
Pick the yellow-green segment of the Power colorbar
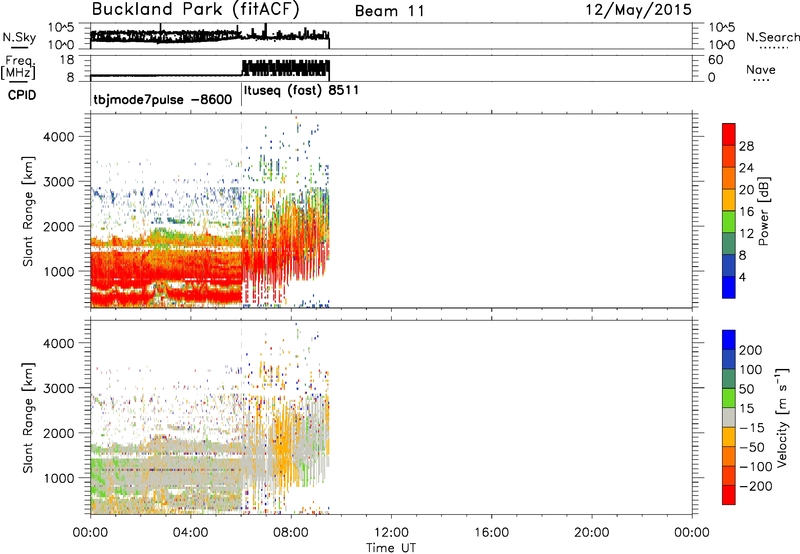tap(729, 222)
